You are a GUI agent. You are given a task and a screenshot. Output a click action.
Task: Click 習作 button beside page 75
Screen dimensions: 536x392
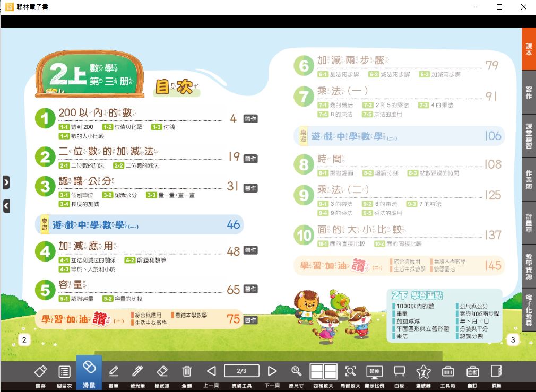[250, 320]
